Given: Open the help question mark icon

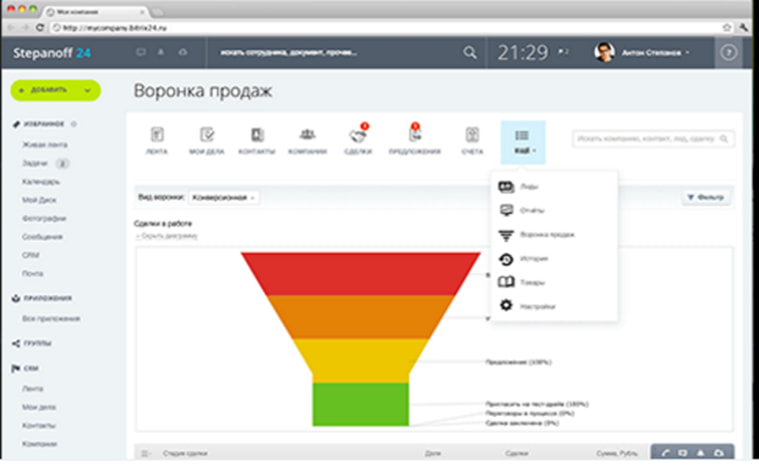Looking at the screenshot, I should pyautogui.click(x=729, y=52).
